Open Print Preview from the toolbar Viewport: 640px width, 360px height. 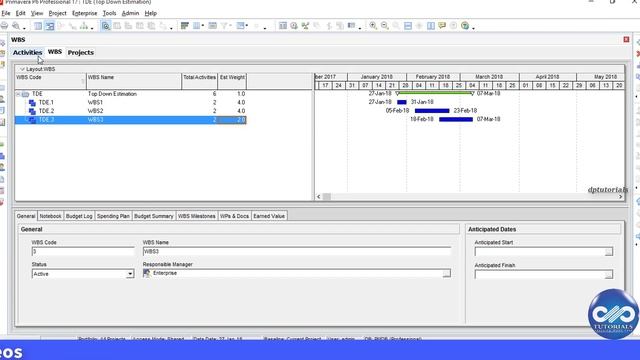pyautogui.click(x=16, y=26)
